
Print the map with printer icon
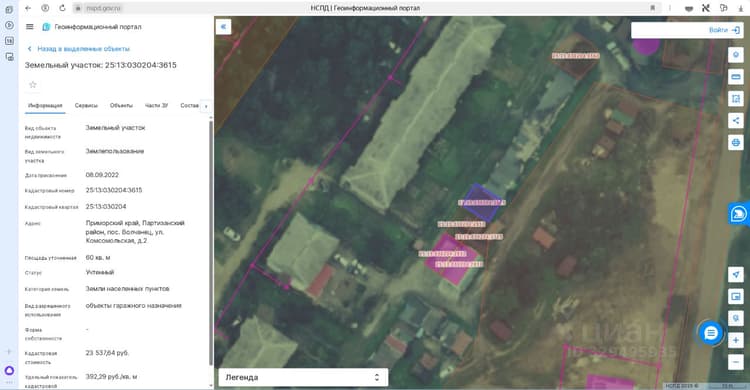tap(736, 143)
